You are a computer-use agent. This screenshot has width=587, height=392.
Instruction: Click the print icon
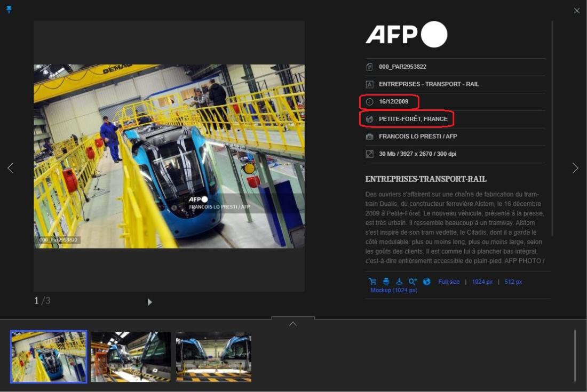[386, 282]
